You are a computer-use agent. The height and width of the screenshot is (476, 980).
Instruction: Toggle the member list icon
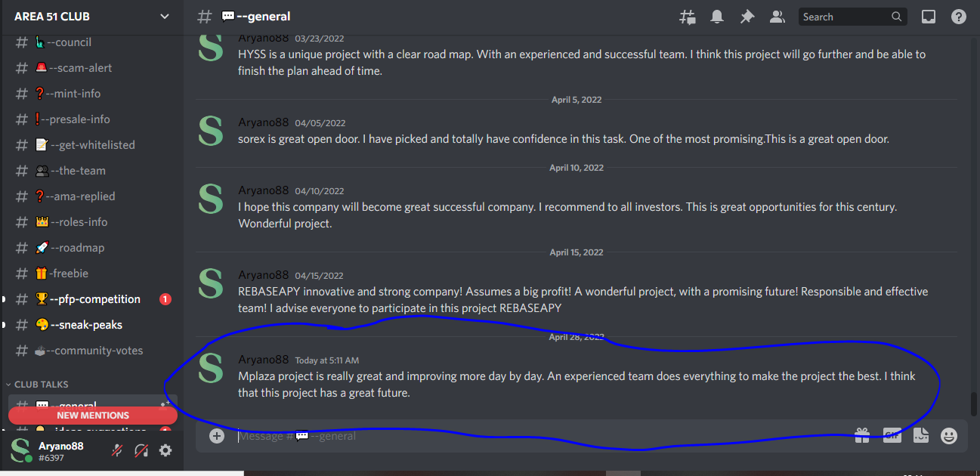coord(777,17)
